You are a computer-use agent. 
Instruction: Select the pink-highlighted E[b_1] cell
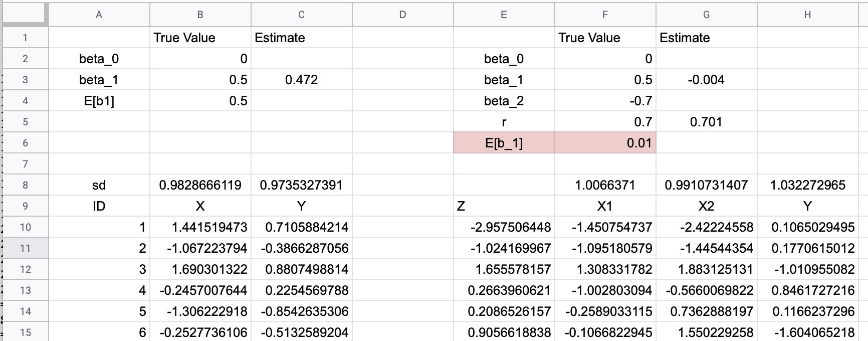504,143
